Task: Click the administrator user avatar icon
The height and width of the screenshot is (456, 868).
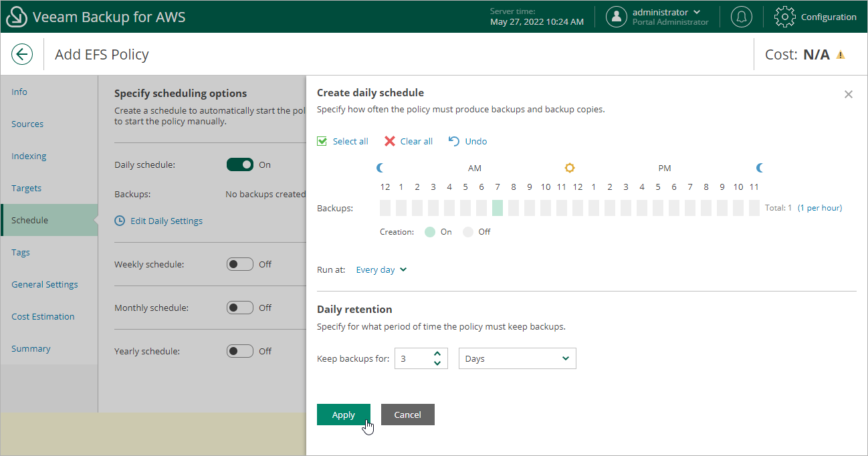Action: coord(616,17)
